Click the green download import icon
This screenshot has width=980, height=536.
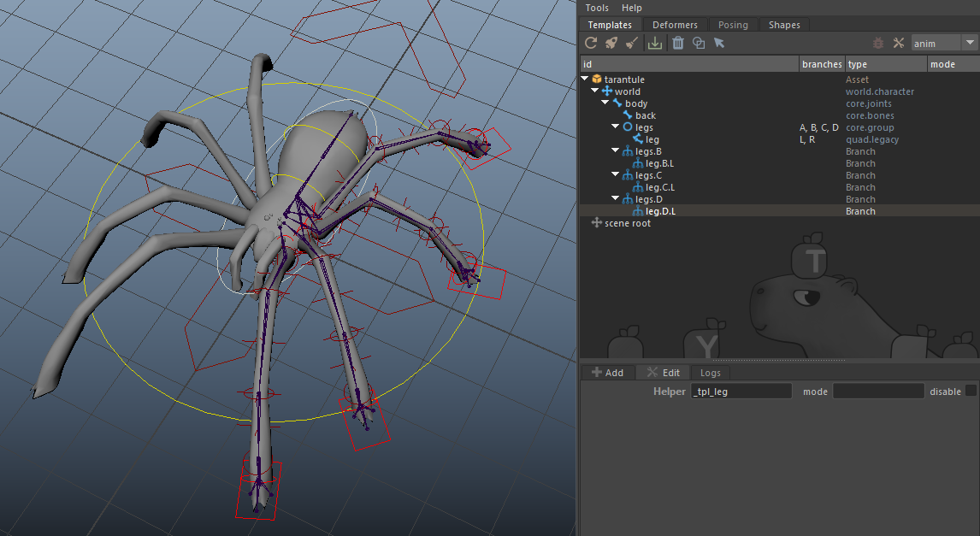tap(655, 43)
